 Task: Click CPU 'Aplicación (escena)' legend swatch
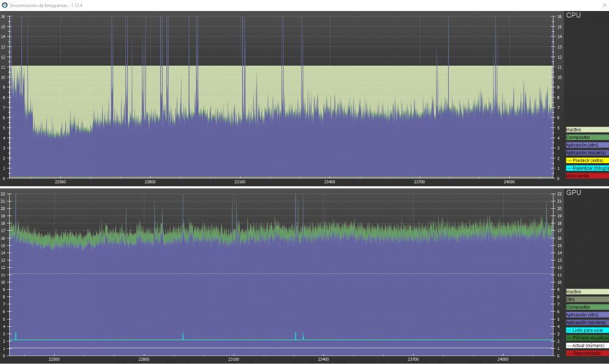tap(587, 153)
